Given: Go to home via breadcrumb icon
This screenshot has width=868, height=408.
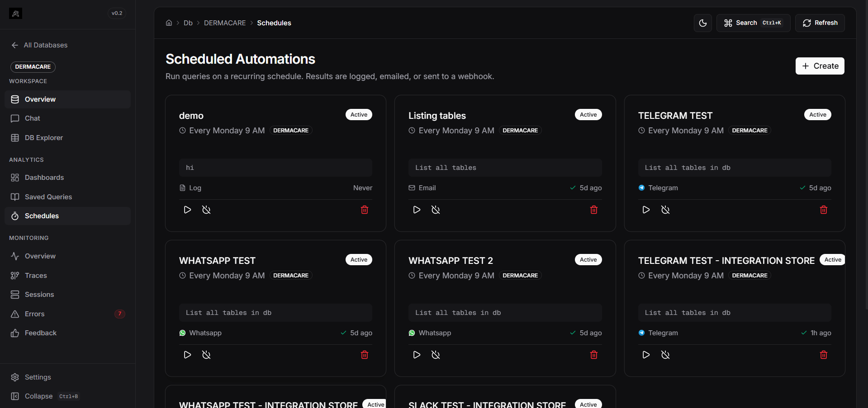Looking at the screenshot, I should click(x=169, y=23).
